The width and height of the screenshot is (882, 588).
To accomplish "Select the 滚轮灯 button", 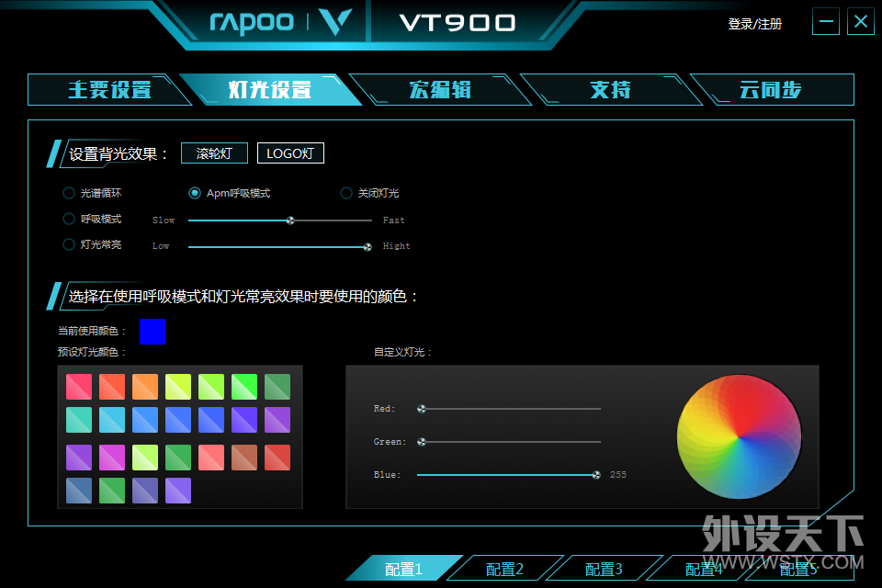I will (214, 153).
